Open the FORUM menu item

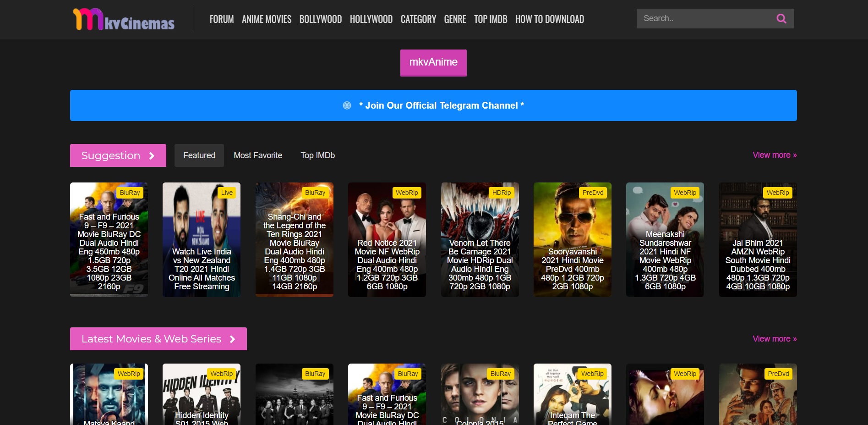click(x=222, y=19)
